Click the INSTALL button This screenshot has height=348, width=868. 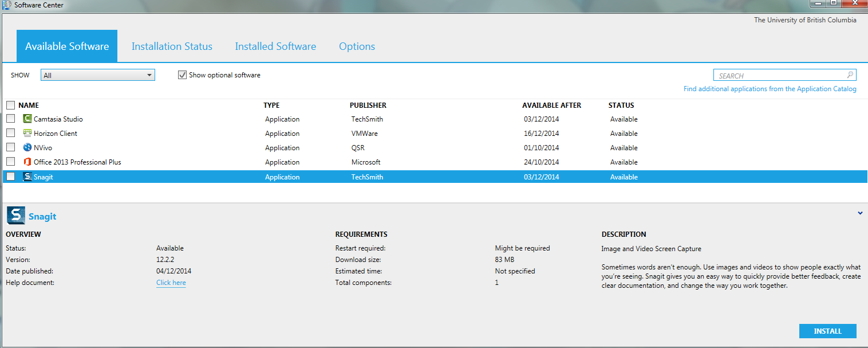(x=828, y=331)
